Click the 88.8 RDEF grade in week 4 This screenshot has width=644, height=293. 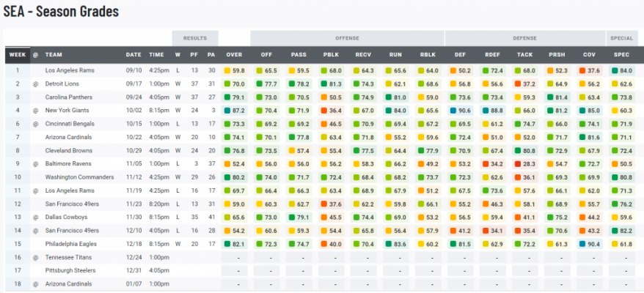[x=492, y=111]
